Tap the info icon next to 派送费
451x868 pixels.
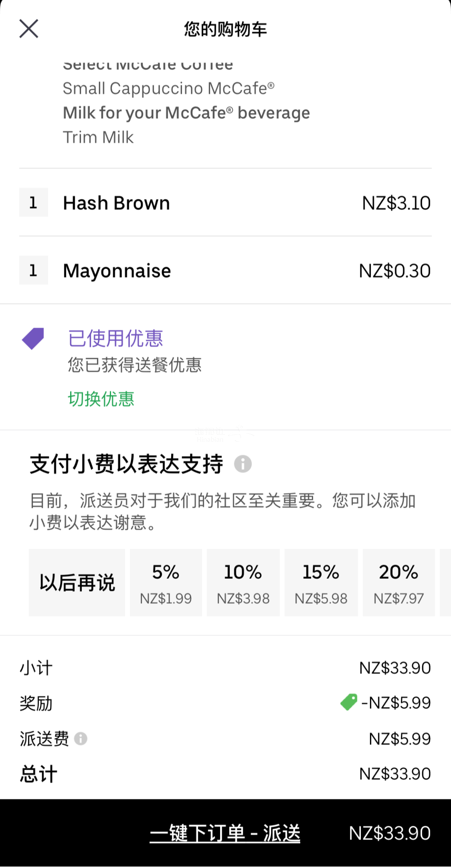click(x=81, y=739)
